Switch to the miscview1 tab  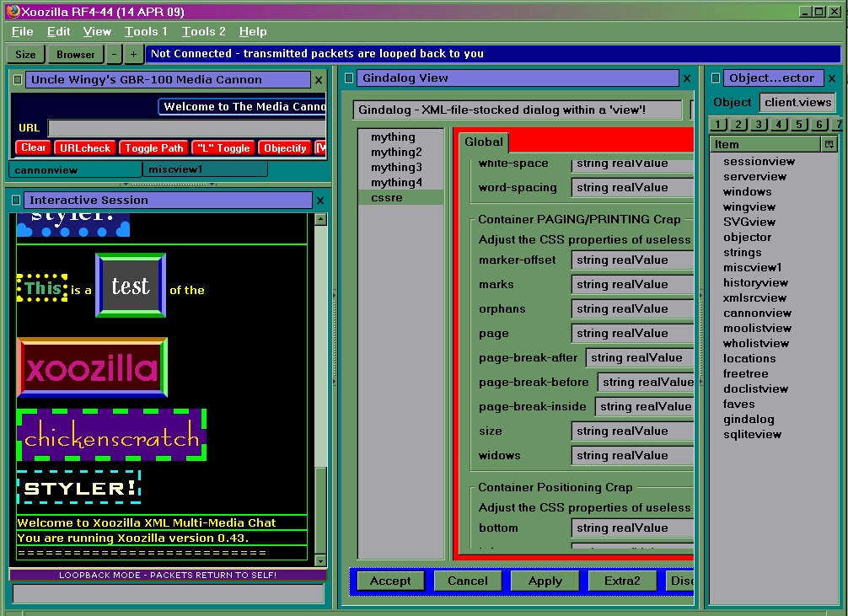(x=205, y=169)
